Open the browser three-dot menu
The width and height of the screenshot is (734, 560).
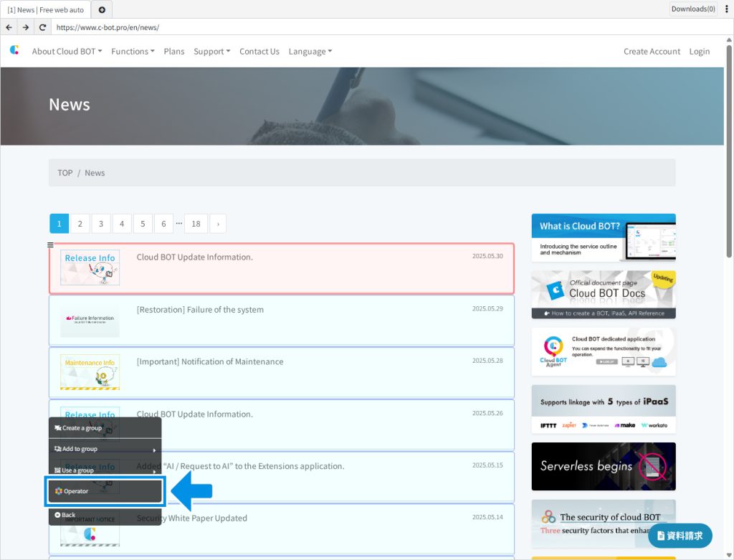point(727,9)
